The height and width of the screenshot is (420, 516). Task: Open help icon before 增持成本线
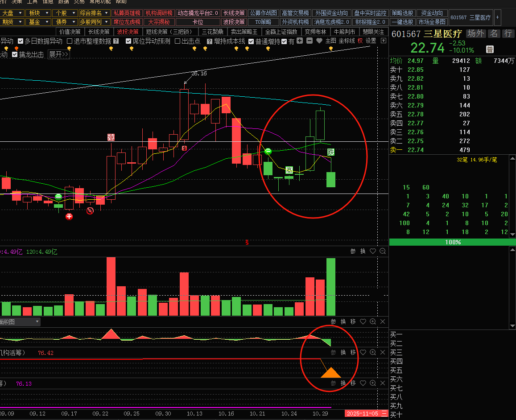pos(210,41)
